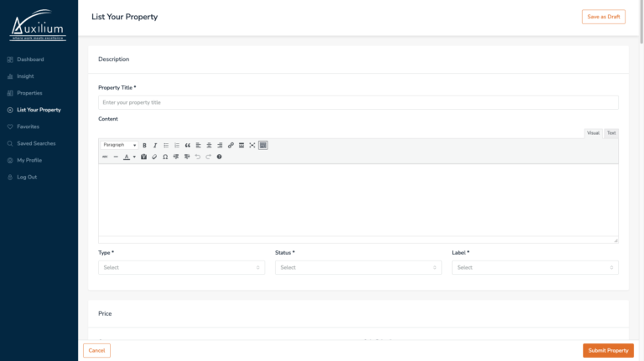
Task: Switch to the Visual editor tab
Action: coord(593,133)
